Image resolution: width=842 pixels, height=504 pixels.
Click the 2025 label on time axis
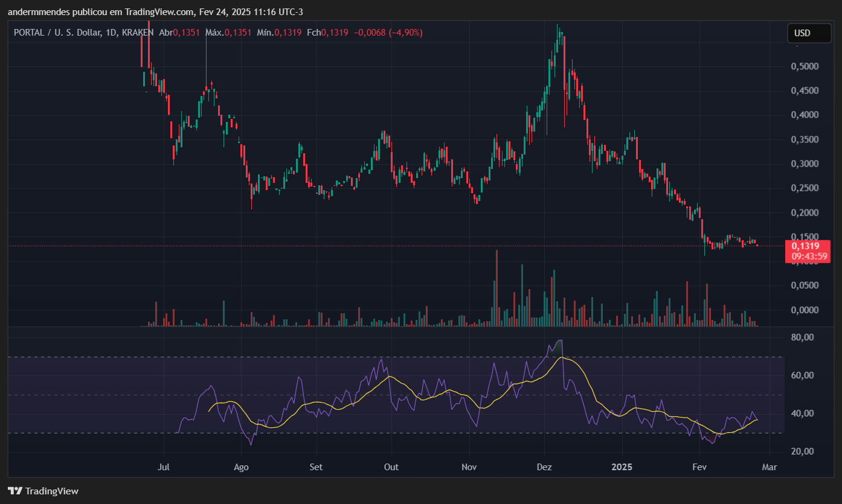click(622, 467)
